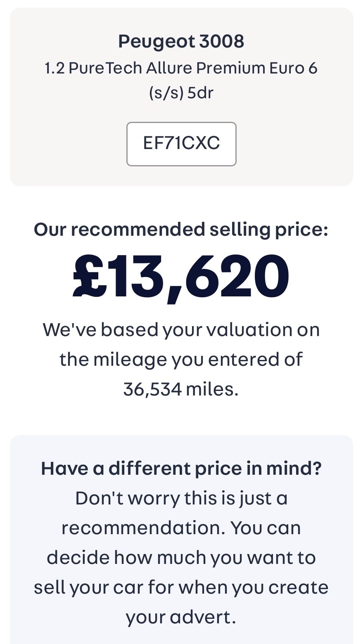Image resolution: width=363 pixels, height=644 pixels.
Task: Tap the word 'Peugeot' in the title
Action: (x=157, y=42)
